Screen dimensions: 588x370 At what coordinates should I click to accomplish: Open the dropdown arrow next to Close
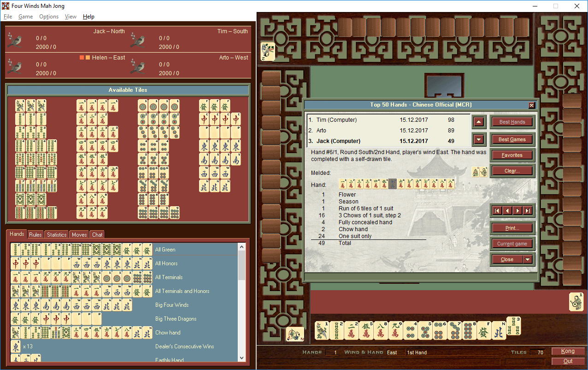pos(528,259)
